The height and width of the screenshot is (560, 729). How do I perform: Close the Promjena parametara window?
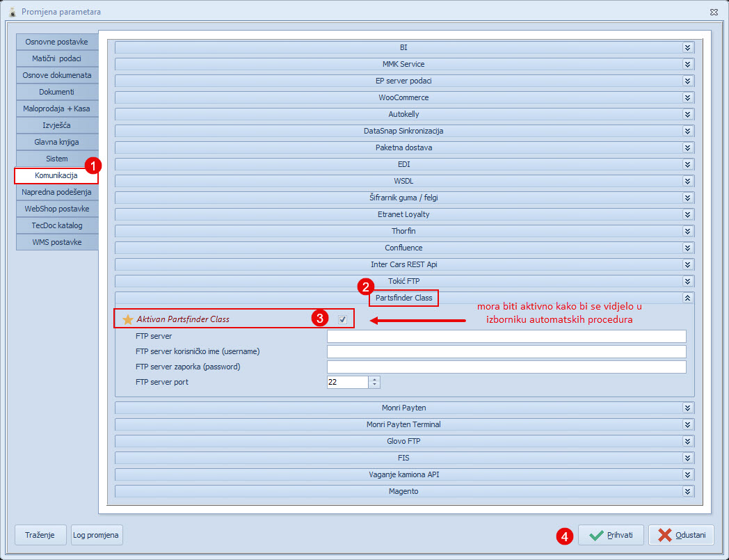coord(714,12)
